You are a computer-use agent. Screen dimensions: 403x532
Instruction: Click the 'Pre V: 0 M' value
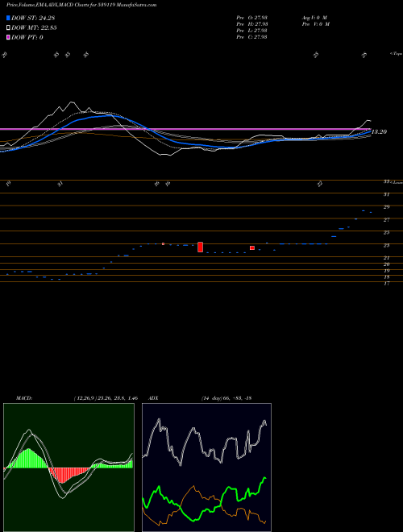coord(315,24)
